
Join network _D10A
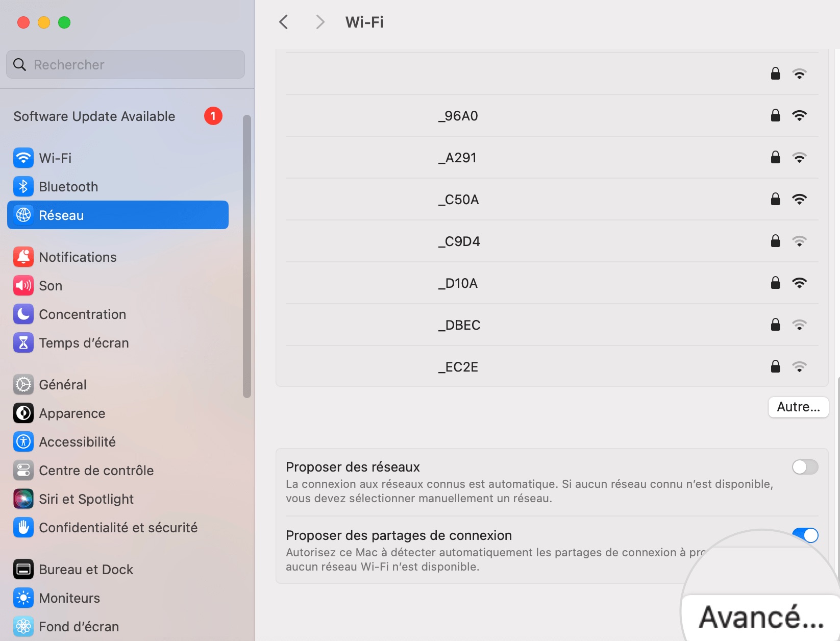click(x=552, y=283)
